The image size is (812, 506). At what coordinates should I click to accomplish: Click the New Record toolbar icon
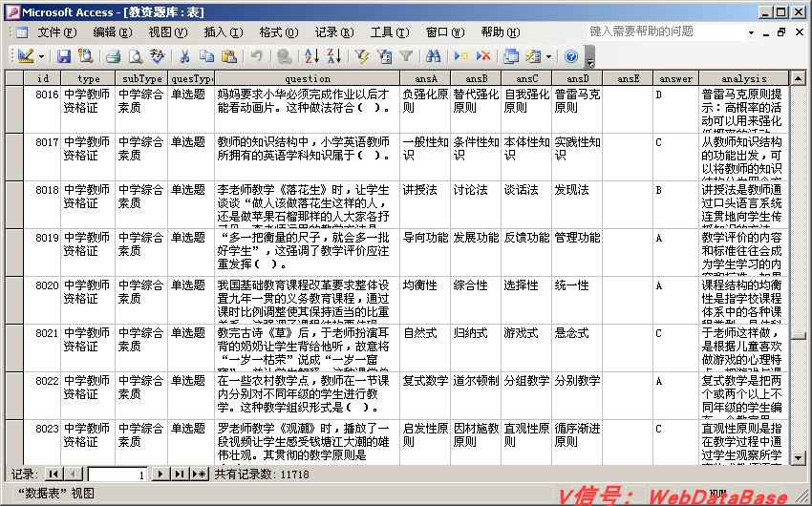tap(460, 56)
